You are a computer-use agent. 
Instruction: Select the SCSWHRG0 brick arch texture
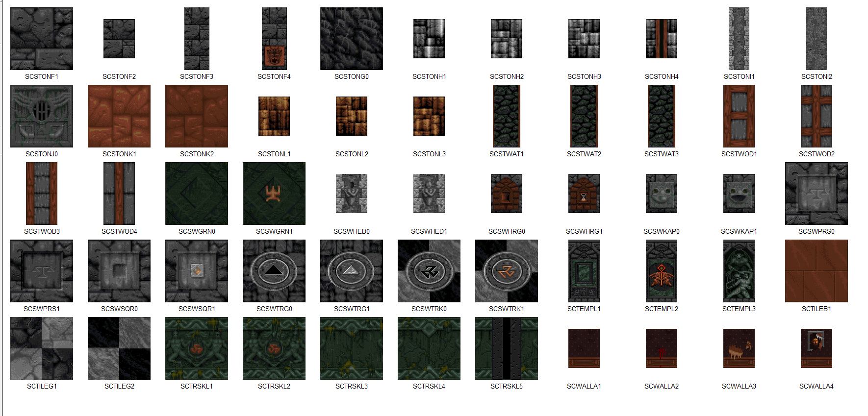(507, 194)
